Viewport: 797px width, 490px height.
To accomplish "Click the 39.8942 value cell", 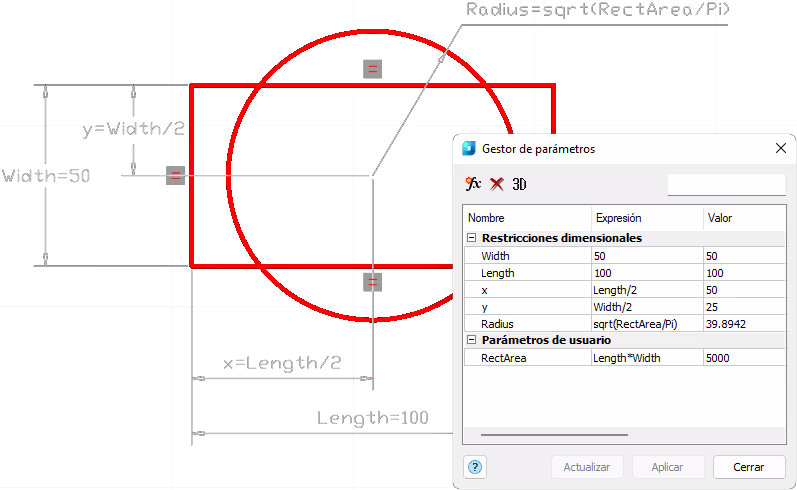I will (745, 324).
